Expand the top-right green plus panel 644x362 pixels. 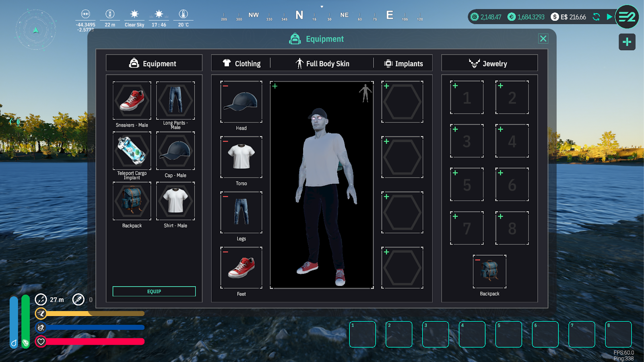tap(627, 42)
